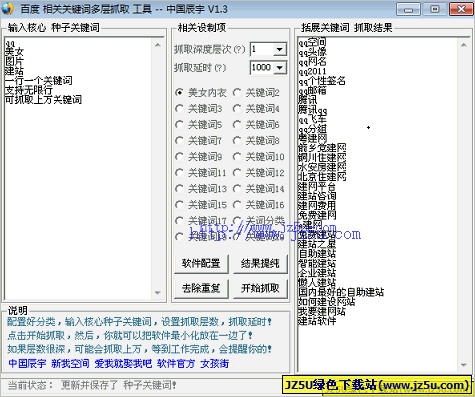Viewport: 475px width, 397px height.
Task: Click down arrow of seed keywords scrollbar
Action: point(158,293)
